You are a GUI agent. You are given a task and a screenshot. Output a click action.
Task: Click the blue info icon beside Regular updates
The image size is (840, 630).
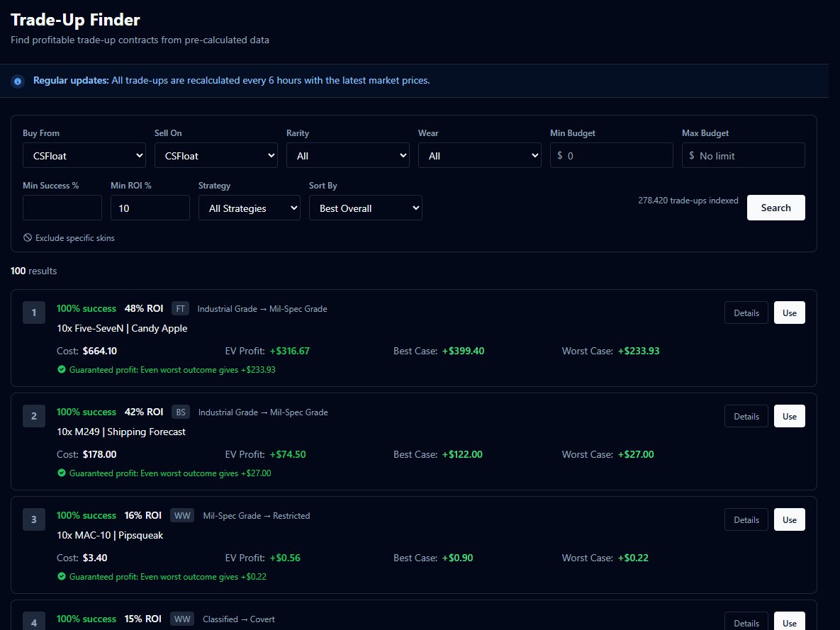click(18, 81)
